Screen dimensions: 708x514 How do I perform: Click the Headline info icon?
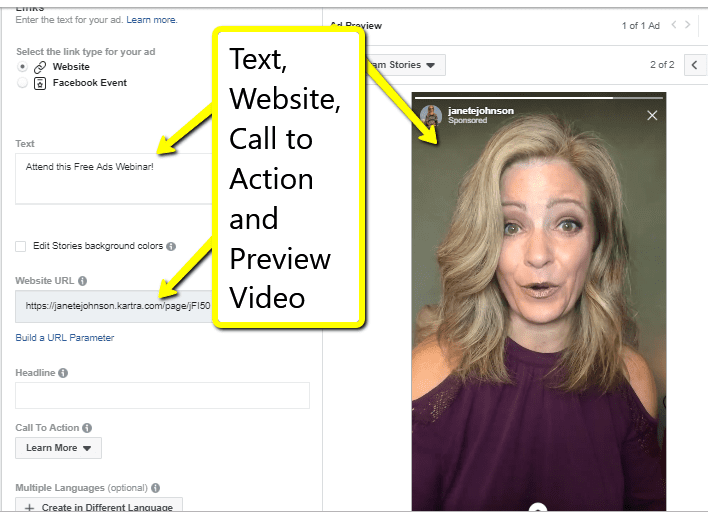tap(63, 373)
